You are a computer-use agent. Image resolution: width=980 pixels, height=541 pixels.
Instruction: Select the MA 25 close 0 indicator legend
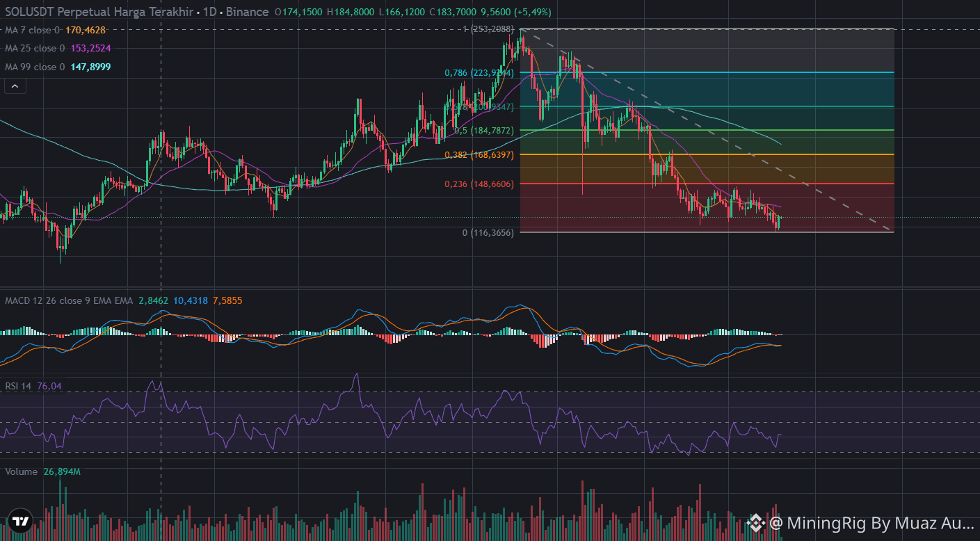[35, 48]
